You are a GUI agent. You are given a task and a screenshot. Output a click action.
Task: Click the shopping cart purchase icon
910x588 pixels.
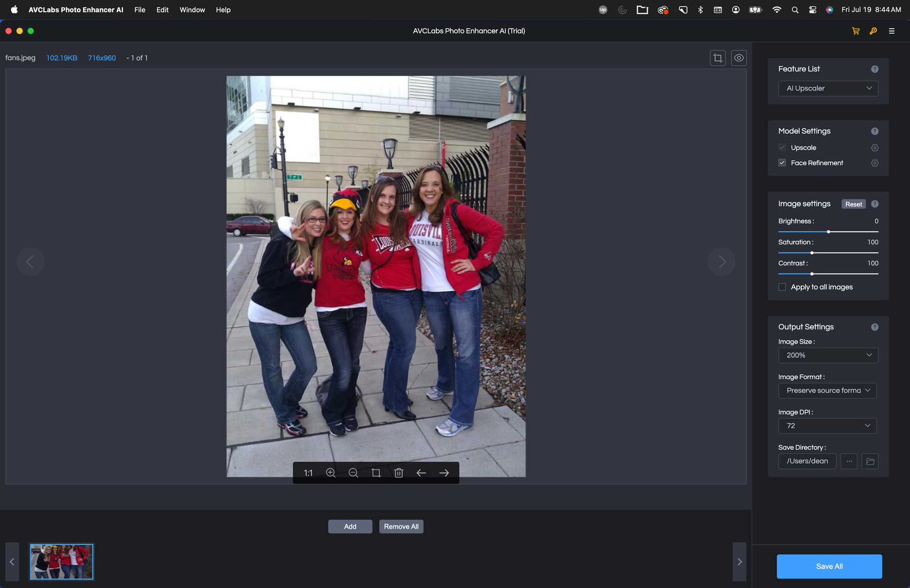(x=856, y=31)
